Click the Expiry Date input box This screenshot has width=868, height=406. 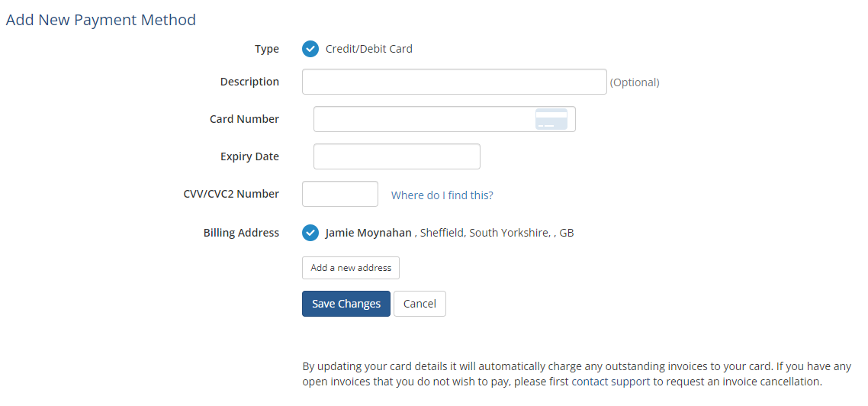[397, 156]
